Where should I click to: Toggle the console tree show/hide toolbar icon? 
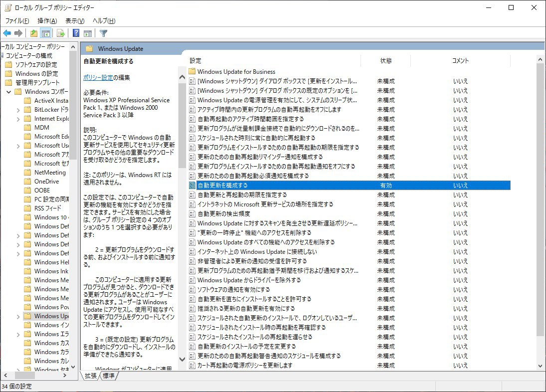[45, 33]
